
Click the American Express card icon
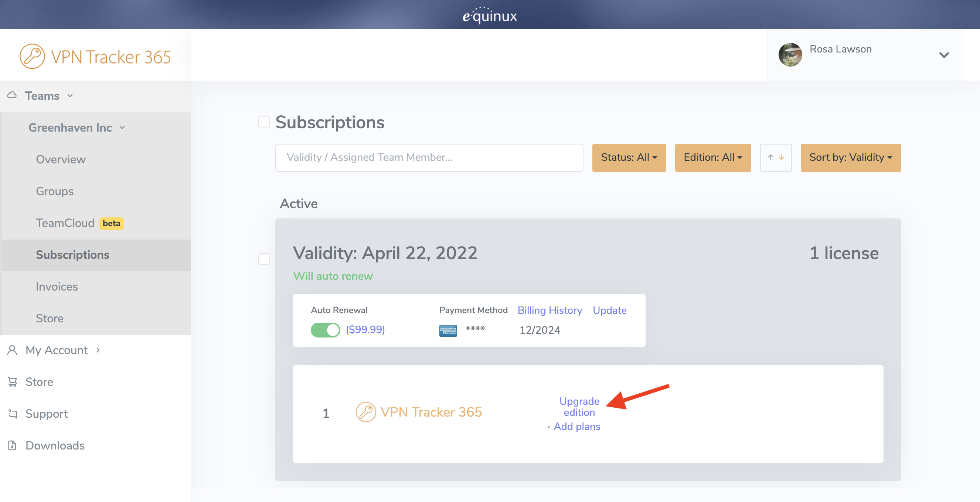point(448,330)
